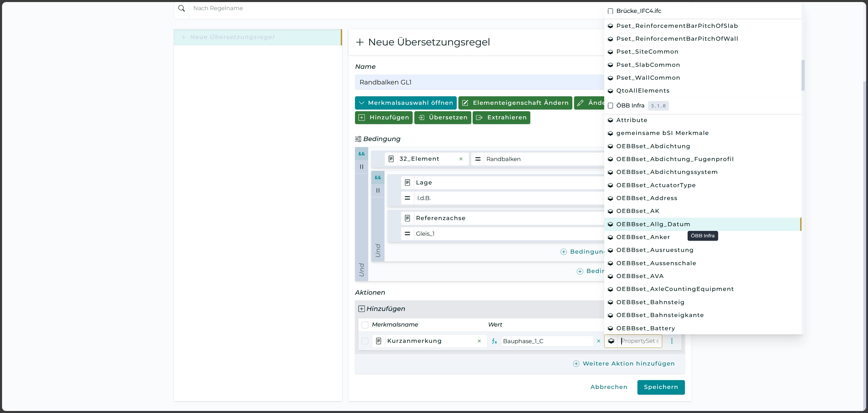Screen dimensions: 868x413
Task: Click the fx formula icon beside Bauphase_1_C
Action: coord(494,341)
